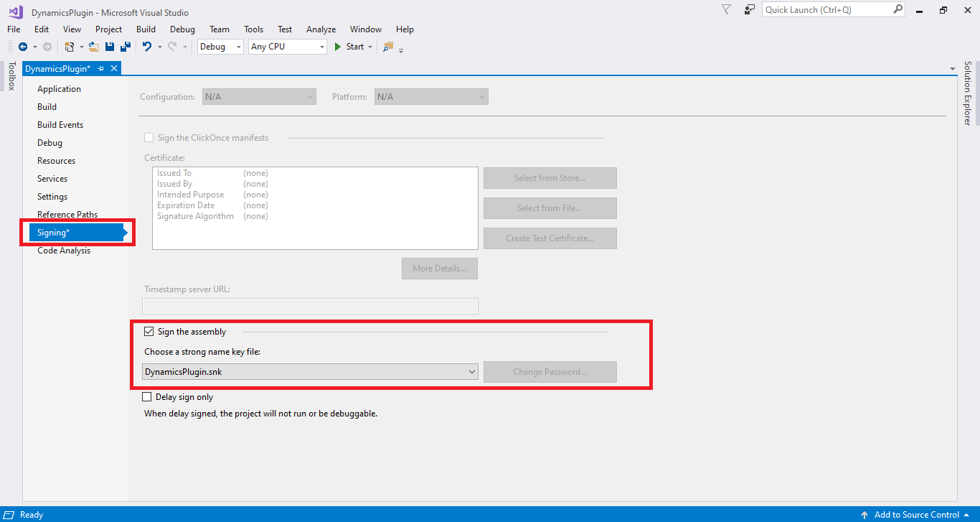Open a file using the Open File icon
980x522 pixels.
(94, 47)
